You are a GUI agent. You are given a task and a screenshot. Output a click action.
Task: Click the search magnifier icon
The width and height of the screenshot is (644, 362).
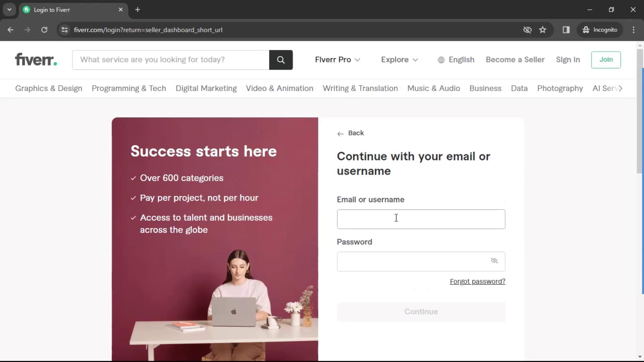click(x=281, y=60)
